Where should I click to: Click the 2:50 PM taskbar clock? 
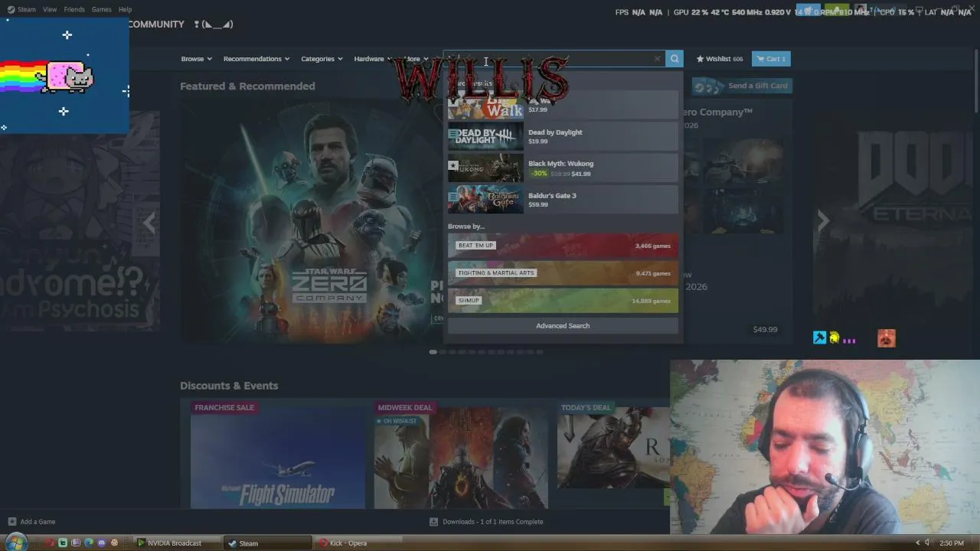coord(952,543)
